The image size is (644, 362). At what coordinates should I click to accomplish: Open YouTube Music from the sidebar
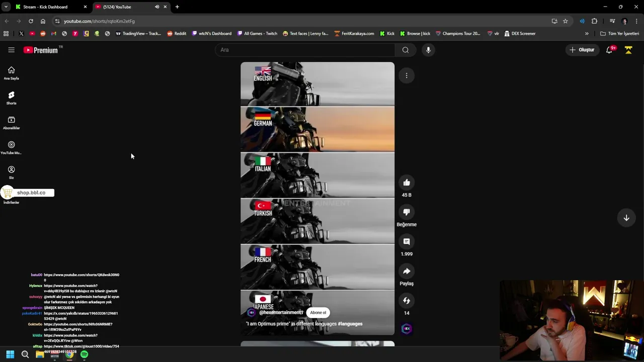(x=11, y=148)
